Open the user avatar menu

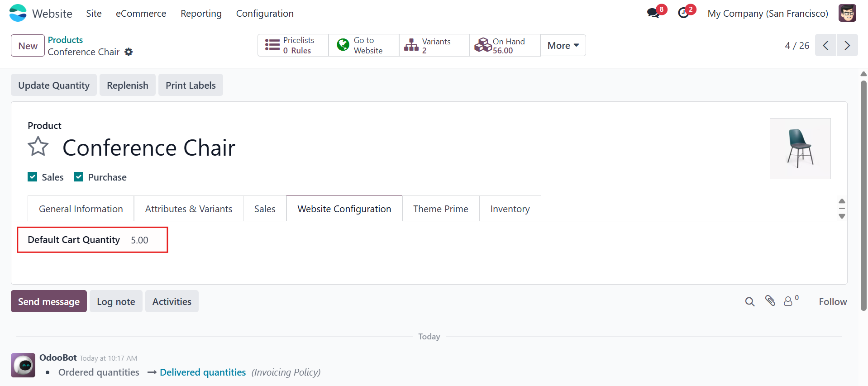[x=847, y=13]
